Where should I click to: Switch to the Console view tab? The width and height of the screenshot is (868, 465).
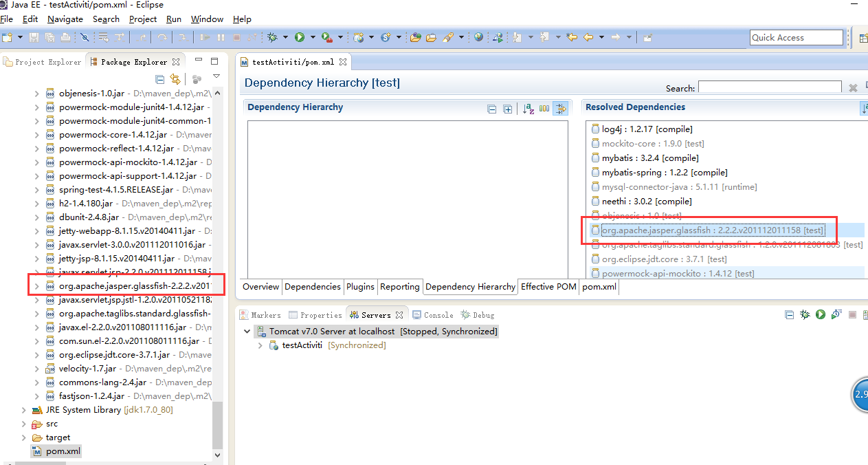click(432, 315)
